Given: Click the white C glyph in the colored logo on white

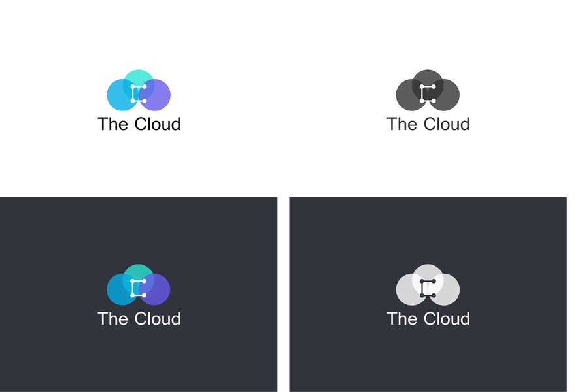Looking at the screenshot, I should 139,93.
